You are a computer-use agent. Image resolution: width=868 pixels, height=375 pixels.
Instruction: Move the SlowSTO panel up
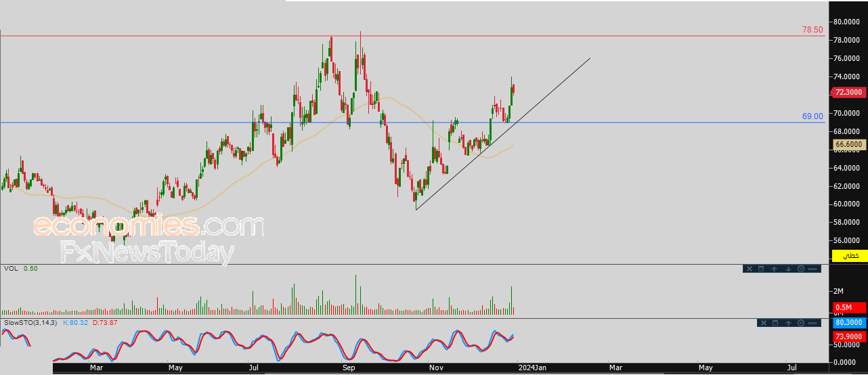(x=788, y=323)
